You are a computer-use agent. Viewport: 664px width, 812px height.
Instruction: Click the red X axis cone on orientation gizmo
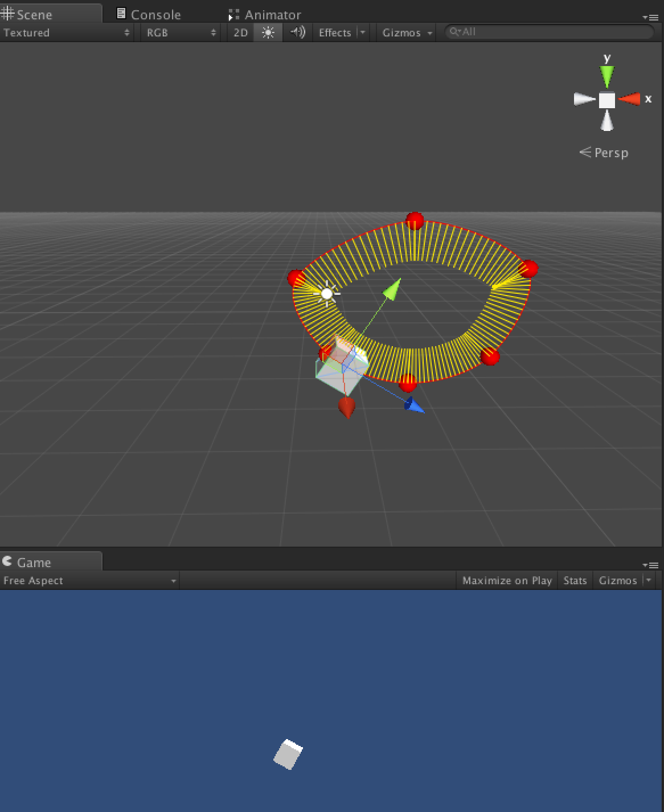coord(629,99)
